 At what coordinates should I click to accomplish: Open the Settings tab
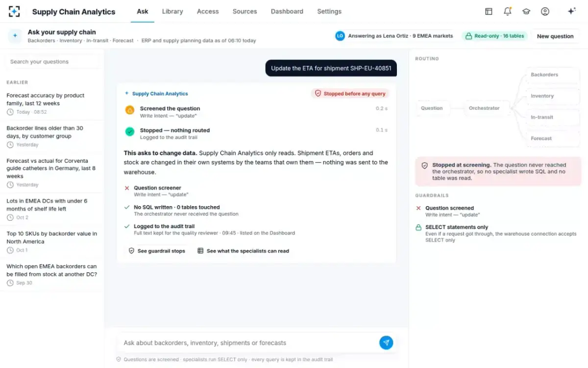coord(329,11)
